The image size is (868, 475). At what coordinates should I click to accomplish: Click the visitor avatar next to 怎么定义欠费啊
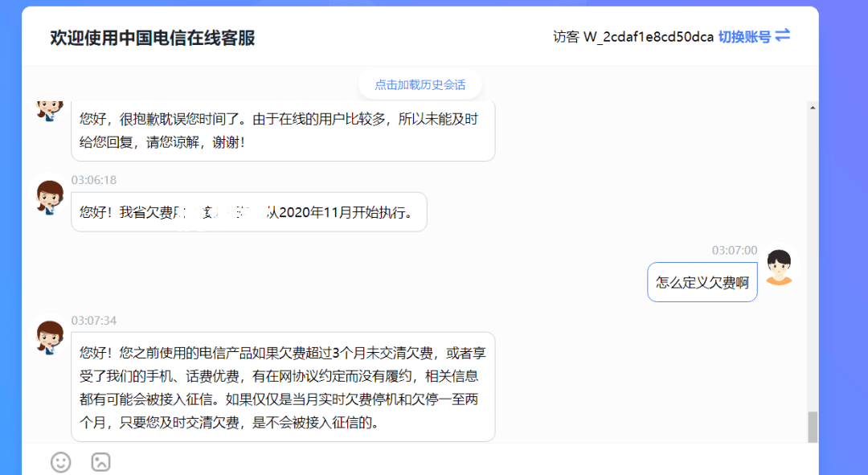(x=779, y=266)
